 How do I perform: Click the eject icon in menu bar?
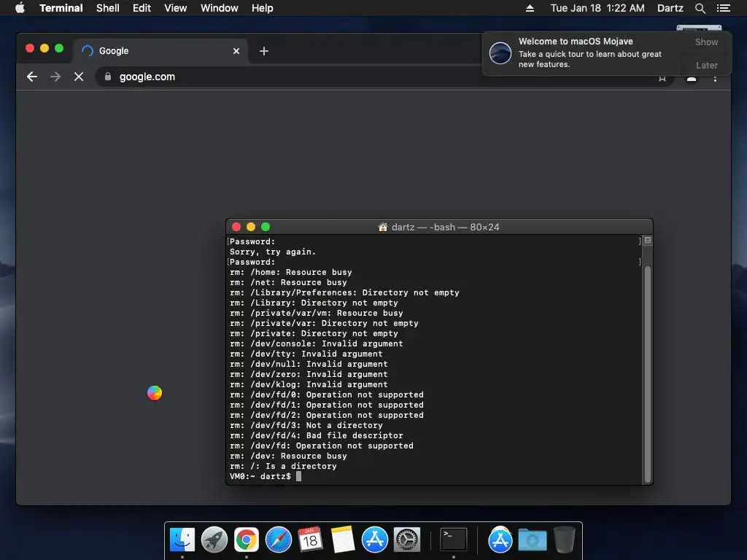tap(530, 8)
